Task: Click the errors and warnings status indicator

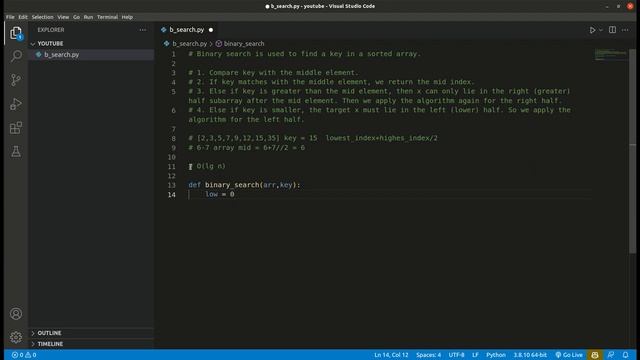Action: point(24,355)
